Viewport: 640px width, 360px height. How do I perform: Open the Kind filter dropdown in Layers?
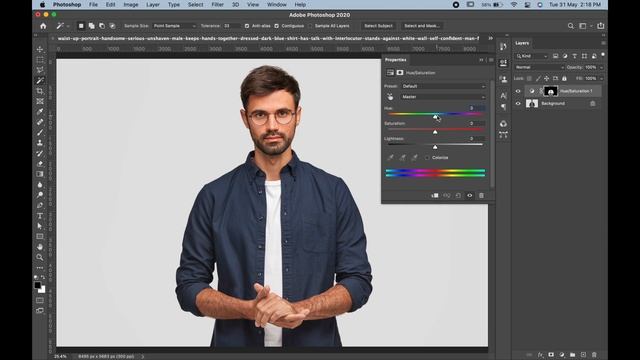531,56
